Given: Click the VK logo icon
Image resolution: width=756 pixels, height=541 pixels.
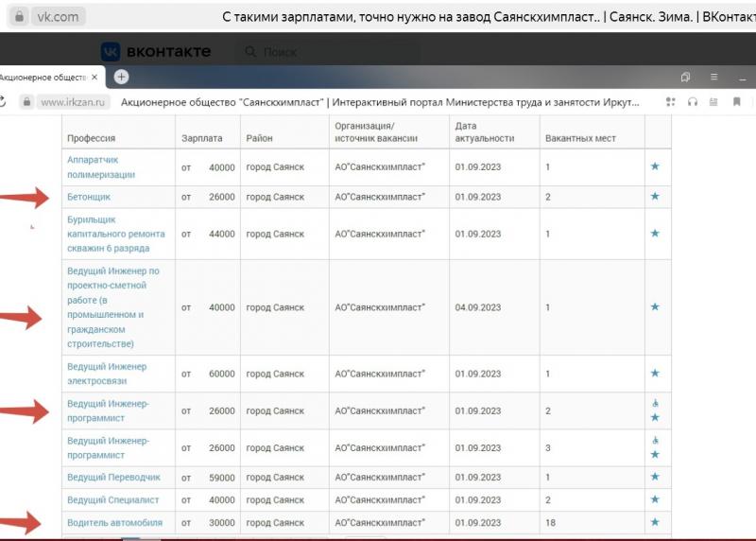Looking at the screenshot, I should point(111,52).
